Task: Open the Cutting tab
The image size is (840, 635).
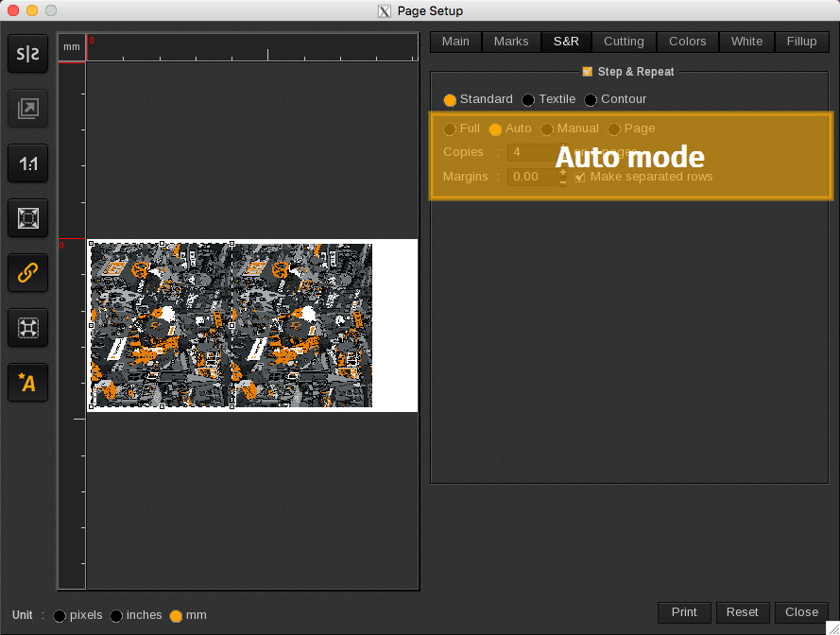Action: pyautogui.click(x=624, y=42)
